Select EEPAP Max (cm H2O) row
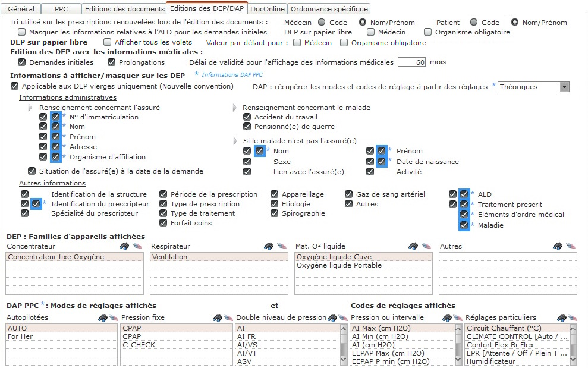The height and width of the screenshot is (368, 588). pos(403,353)
